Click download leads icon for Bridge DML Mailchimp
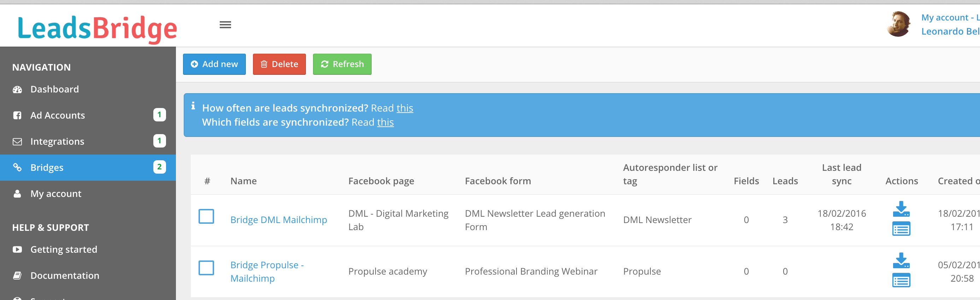 901,209
